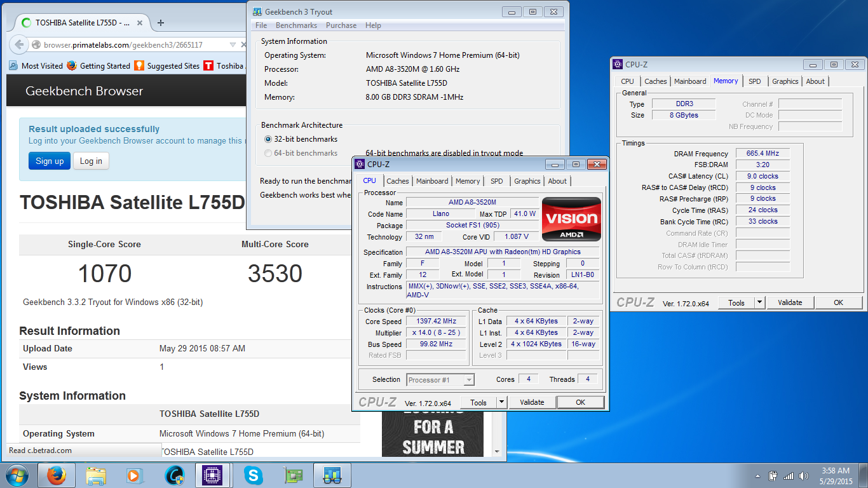Screen dimensions: 868x488
Task: Switch to Caches tab in front CPU-Z
Action: (398, 181)
